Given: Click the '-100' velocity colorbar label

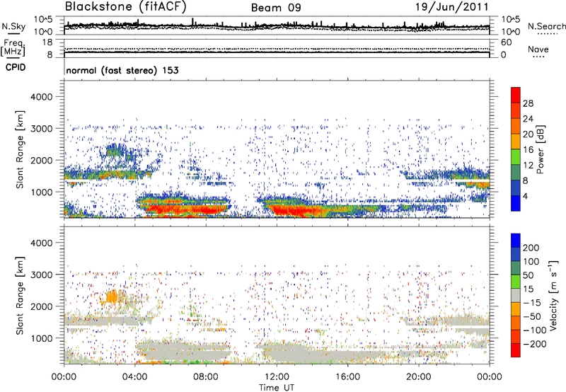Looking at the screenshot, I should (535, 330).
